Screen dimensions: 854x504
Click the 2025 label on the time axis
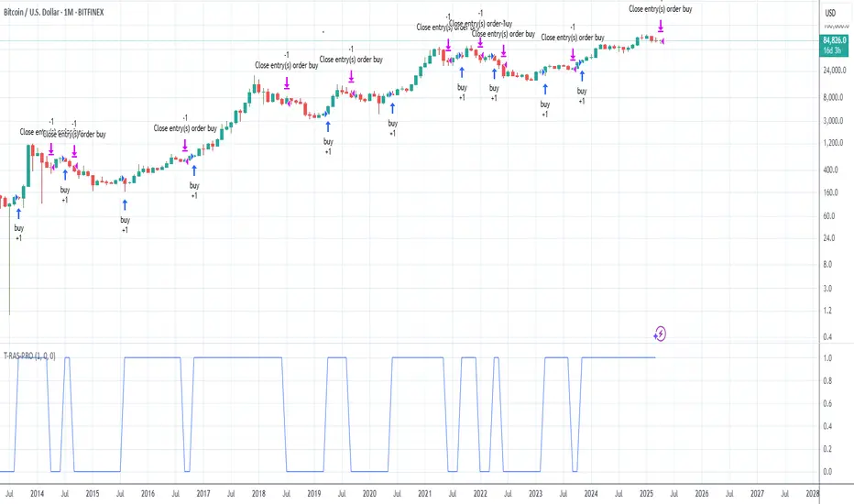click(647, 494)
